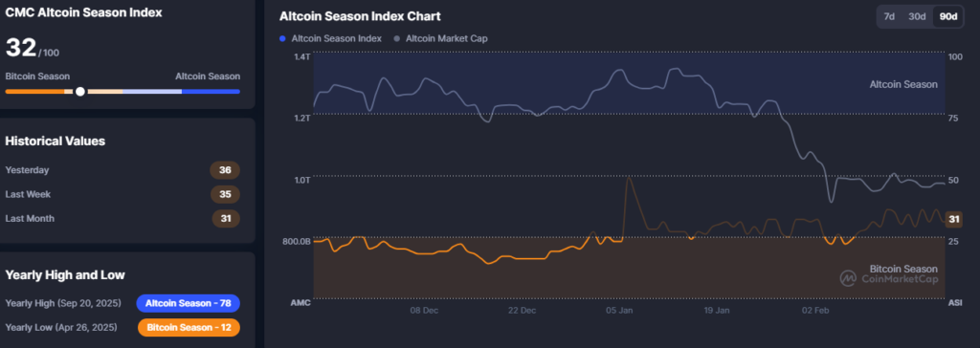Select the 90d time range tab

(948, 16)
